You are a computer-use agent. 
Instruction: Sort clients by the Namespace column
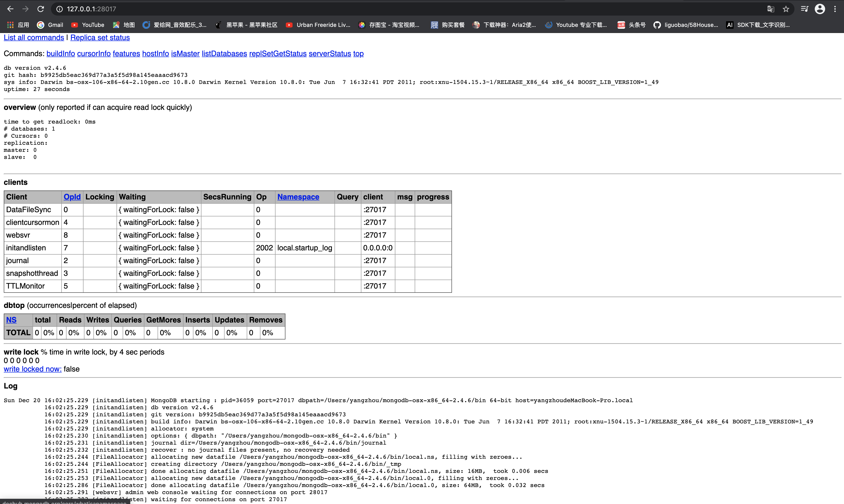tap(298, 197)
